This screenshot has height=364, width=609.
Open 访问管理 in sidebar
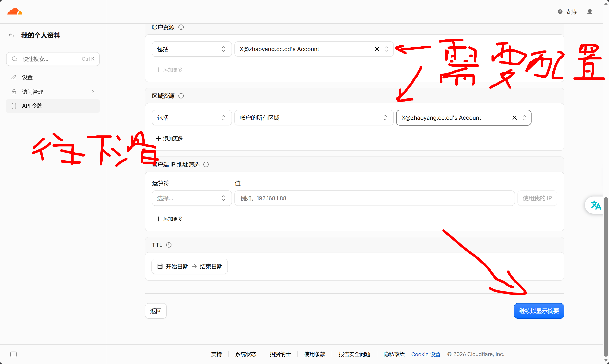[53, 92]
